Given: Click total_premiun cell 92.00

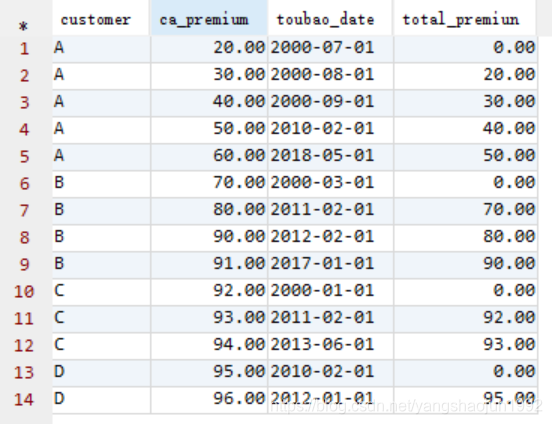Looking at the screenshot, I should tap(465, 319).
